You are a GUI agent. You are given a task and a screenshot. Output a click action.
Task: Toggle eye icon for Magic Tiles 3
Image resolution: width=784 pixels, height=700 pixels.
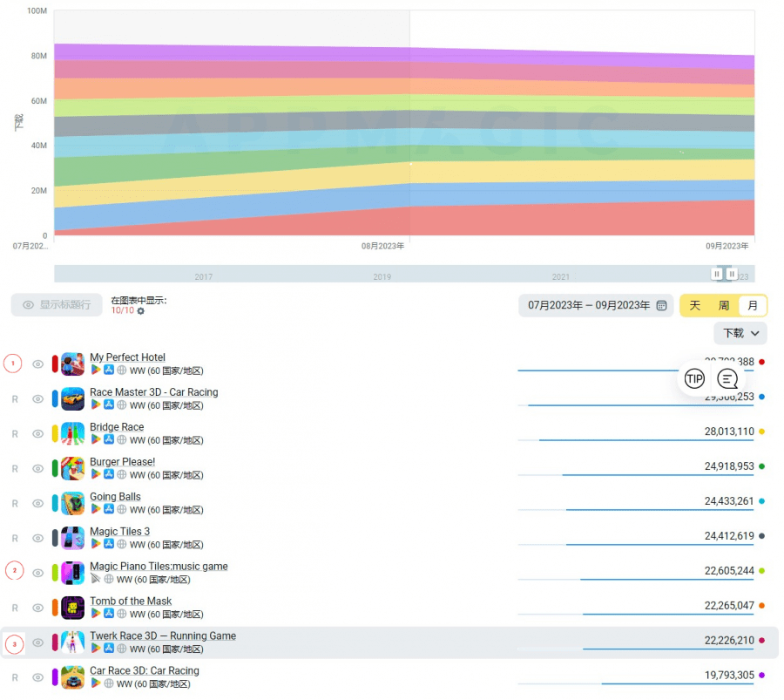coord(38,538)
